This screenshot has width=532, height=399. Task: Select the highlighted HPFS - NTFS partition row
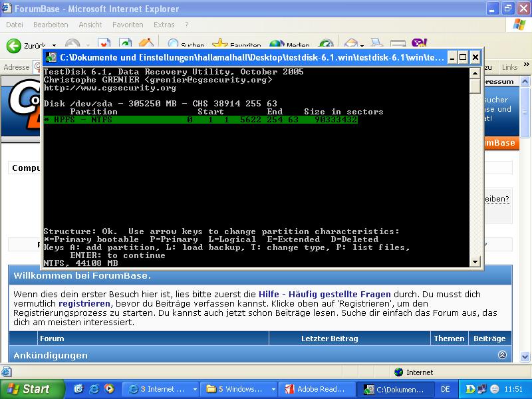coord(201,120)
